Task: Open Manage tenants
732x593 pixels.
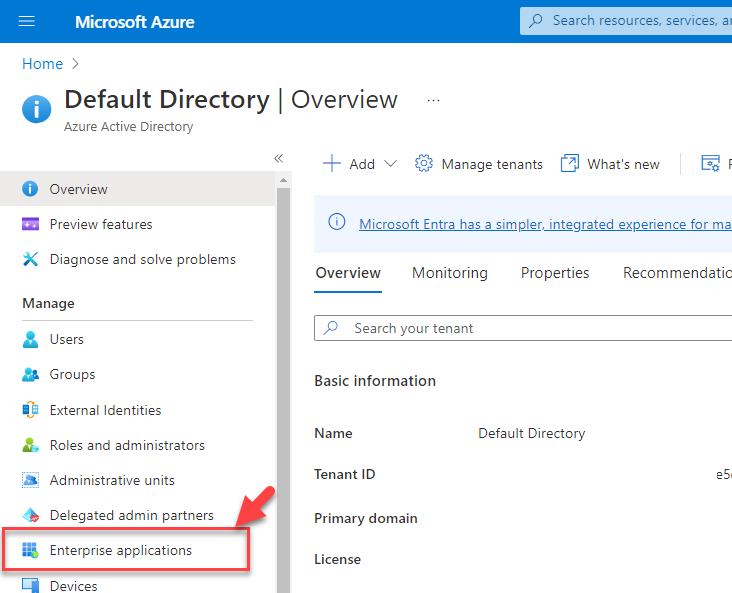Action: (x=479, y=164)
